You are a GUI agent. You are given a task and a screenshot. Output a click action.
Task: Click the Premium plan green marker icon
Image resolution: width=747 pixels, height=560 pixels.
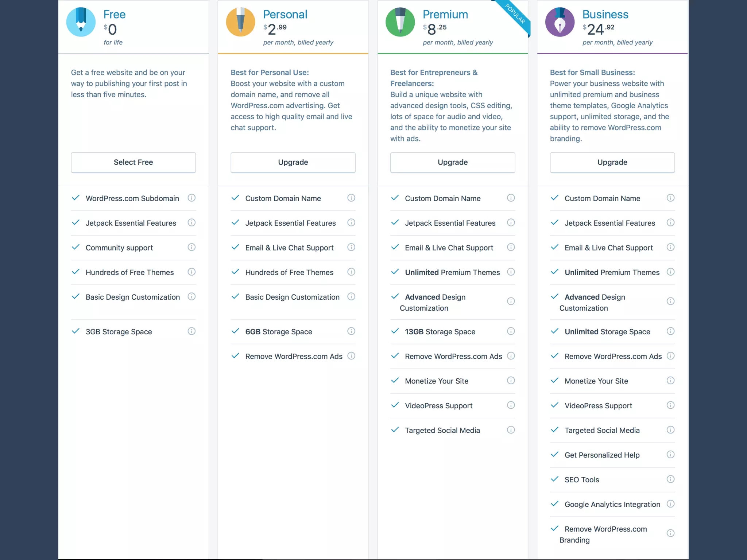point(400,22)
